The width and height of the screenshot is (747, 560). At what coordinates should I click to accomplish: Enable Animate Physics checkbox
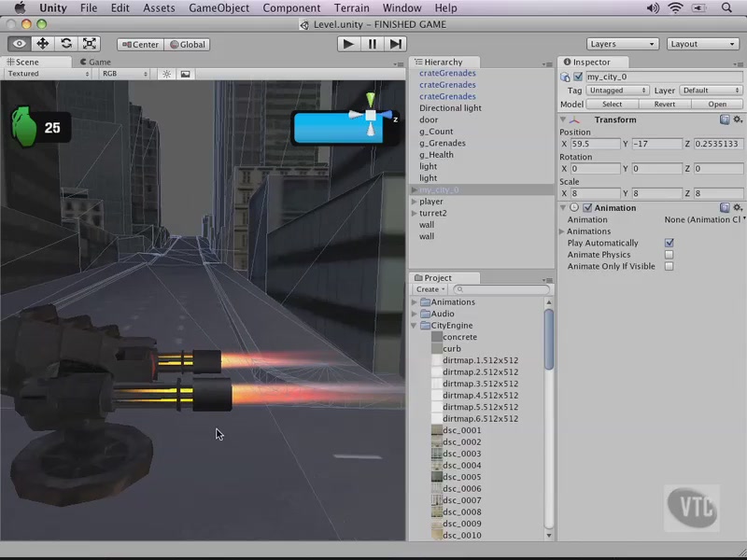tap(669, 255)
